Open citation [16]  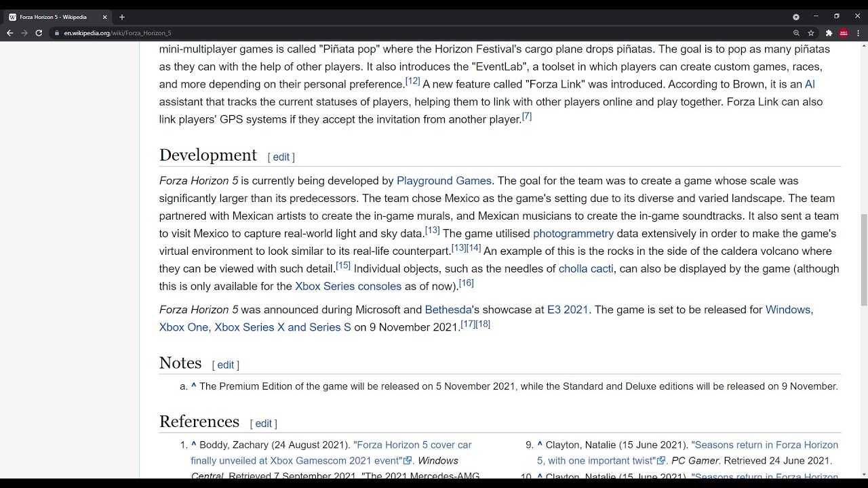[467, 283]
